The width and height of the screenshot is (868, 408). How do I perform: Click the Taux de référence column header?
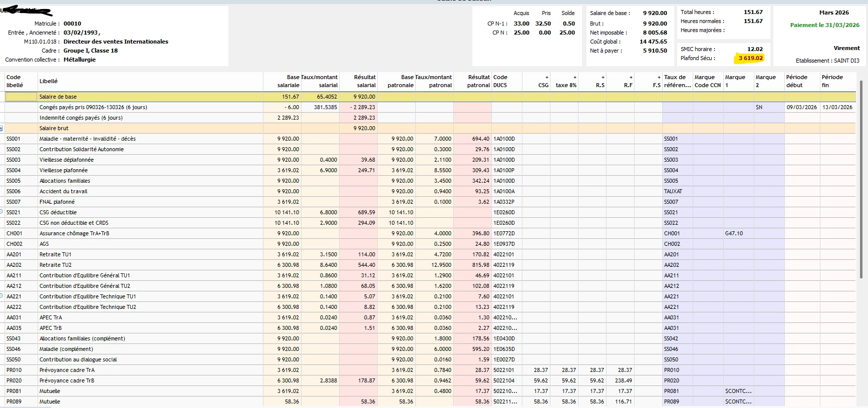[x=677, y=81]
